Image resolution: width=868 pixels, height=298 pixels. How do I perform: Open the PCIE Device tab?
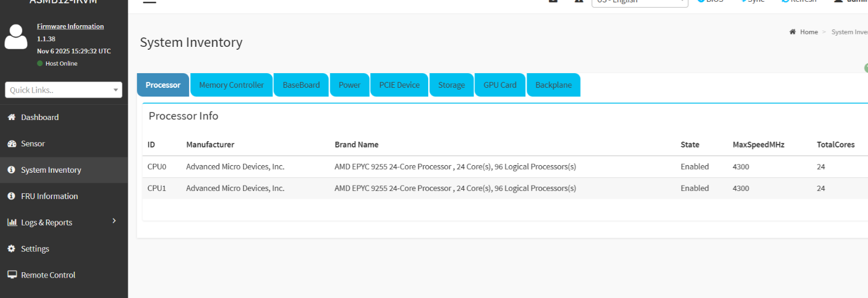point(399,85)
